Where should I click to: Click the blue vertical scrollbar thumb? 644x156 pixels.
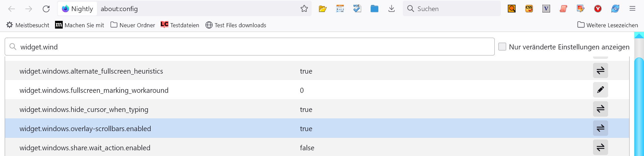coord(639,108)
